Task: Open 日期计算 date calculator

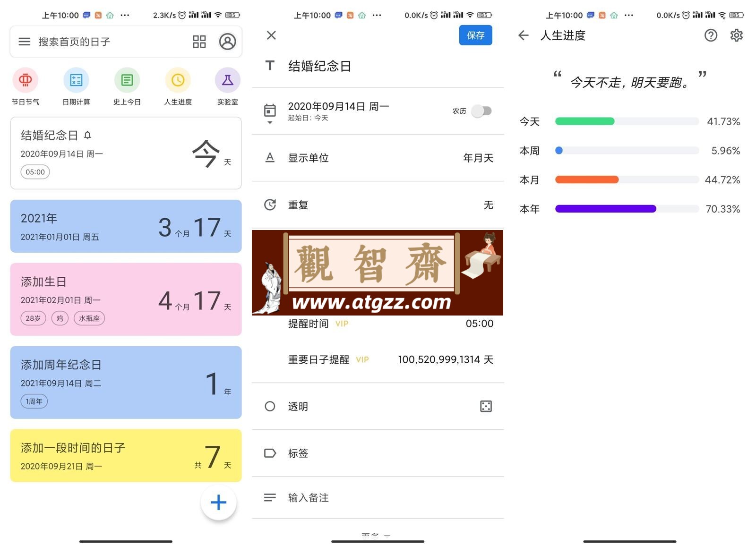Action: pos(76,86)
